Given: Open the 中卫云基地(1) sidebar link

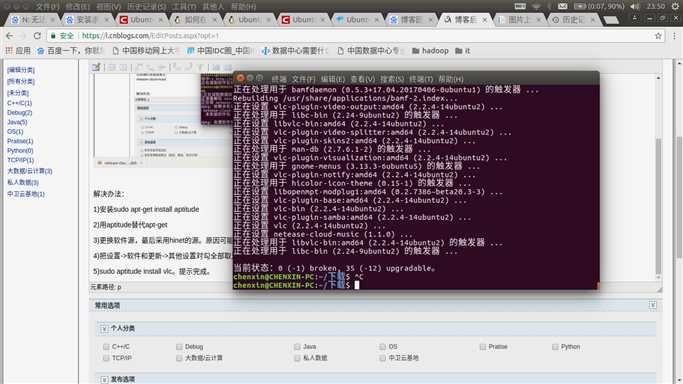Looking at the screenshot, I should point(26,194).
